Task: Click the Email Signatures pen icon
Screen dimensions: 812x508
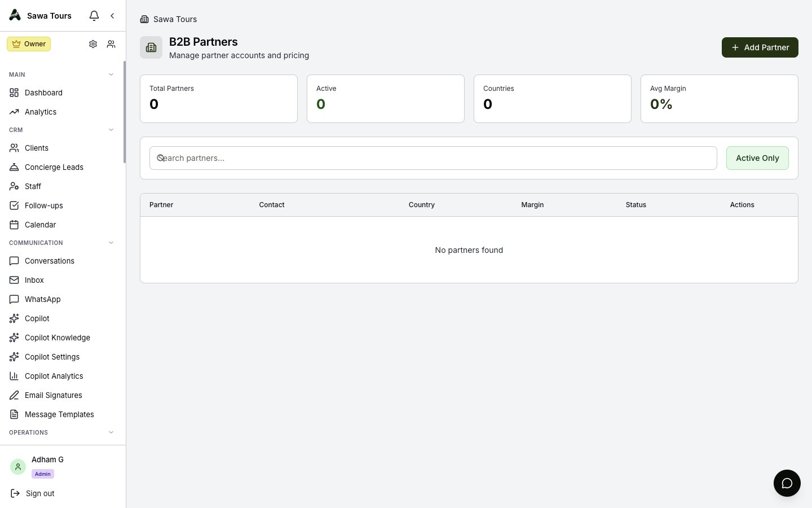Action: pyautogui.click(x=14, y=395)
